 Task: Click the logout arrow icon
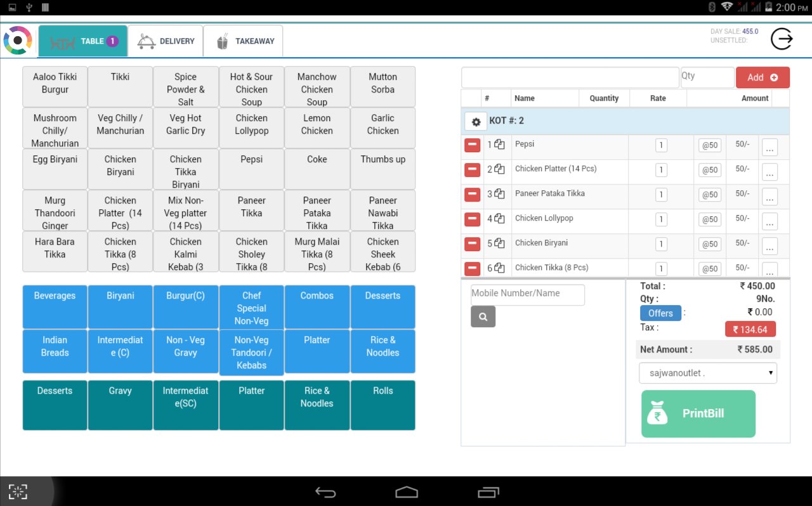tap(782, 39)
